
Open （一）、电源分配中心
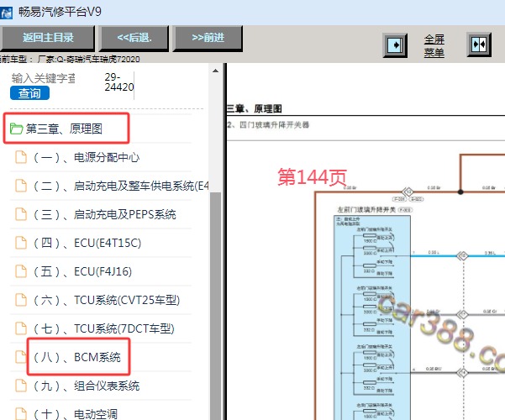coord(87,158)
